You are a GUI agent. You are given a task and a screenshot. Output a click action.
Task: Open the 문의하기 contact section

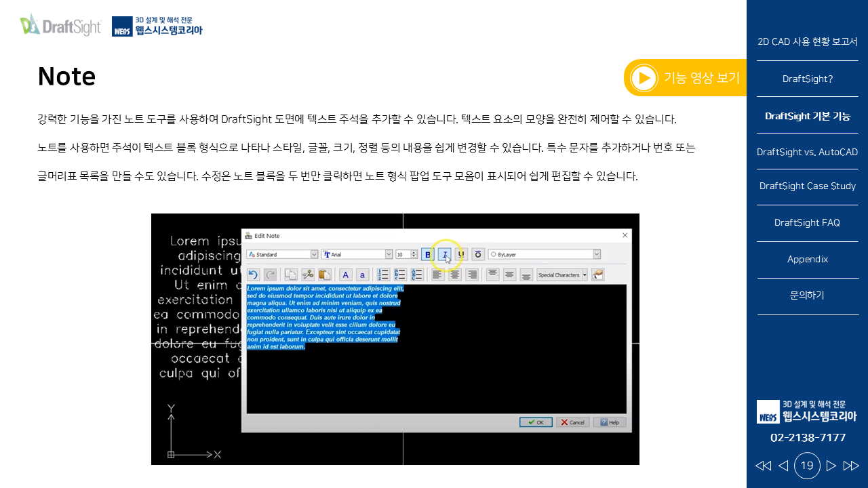pos(807,296)
